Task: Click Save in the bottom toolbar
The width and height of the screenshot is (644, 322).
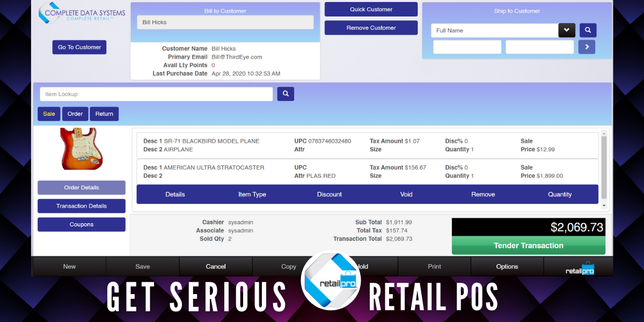Action: point(143,267)
